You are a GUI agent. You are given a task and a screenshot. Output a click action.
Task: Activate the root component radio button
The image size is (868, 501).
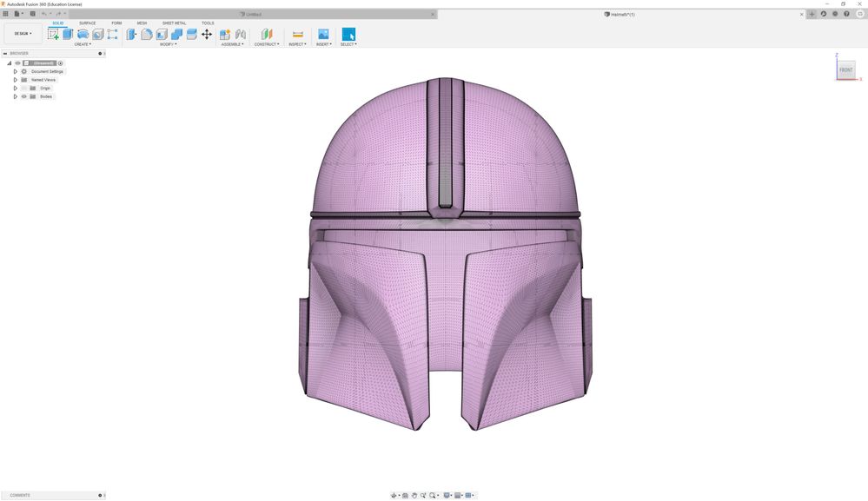pyautogui.click(x=60, y=63)
